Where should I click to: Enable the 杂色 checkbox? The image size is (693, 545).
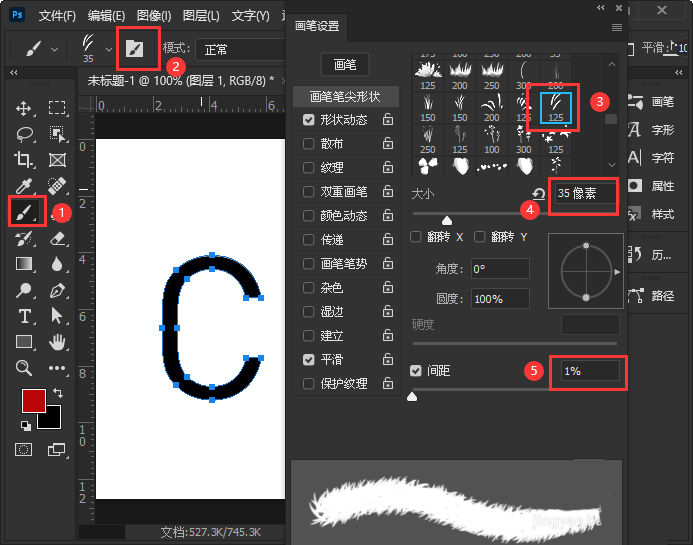(308, 288)
